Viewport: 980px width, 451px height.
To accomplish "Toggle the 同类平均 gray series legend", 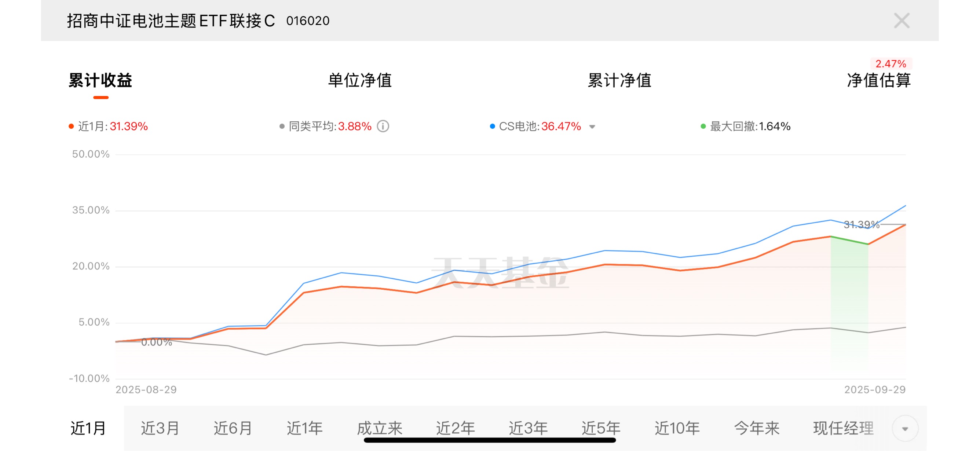I will click(325, 126).
